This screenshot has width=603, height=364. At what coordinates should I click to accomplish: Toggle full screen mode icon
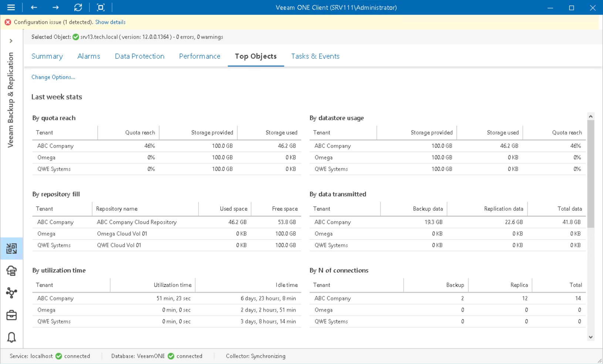(101, 7)
